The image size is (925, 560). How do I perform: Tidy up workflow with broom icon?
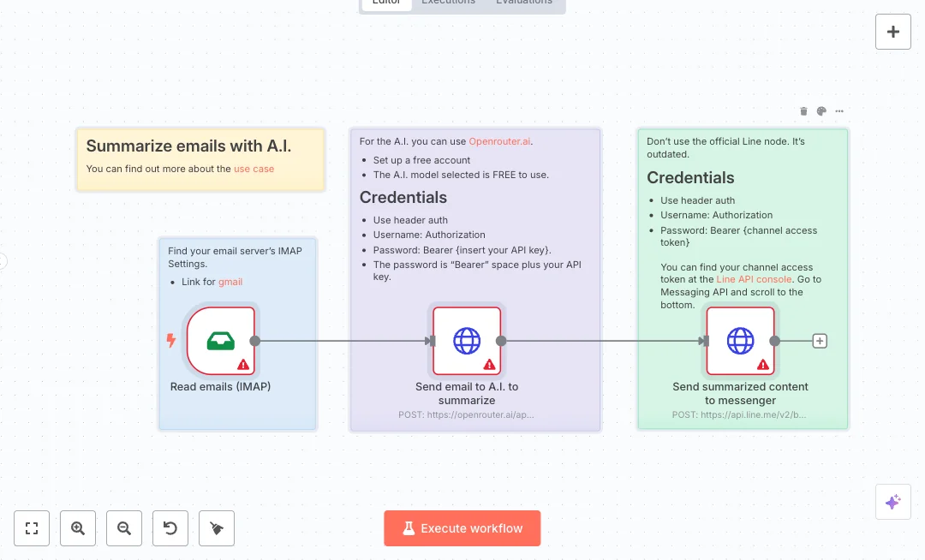pyautogui.click(x=217, y=528)
